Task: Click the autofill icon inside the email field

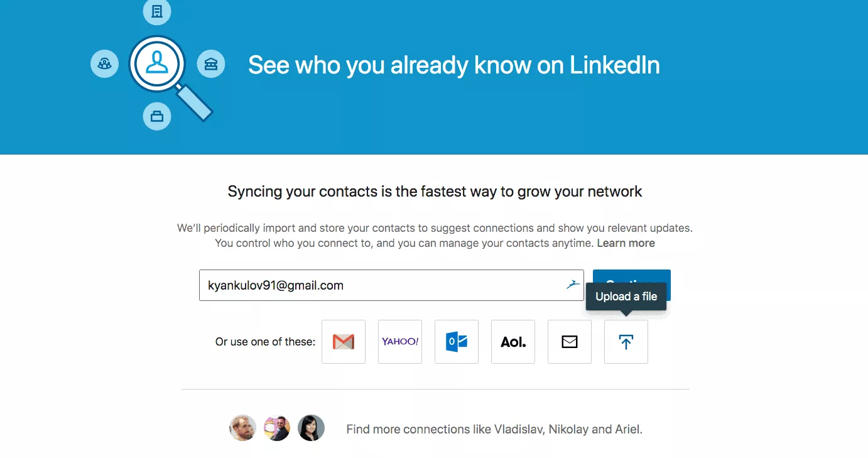Action: tap(572, 285)
